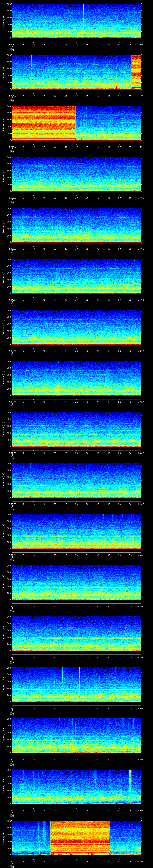Click the 46:00 end time label
Viewport: 153px width, 868px height.
pos(141,862)
